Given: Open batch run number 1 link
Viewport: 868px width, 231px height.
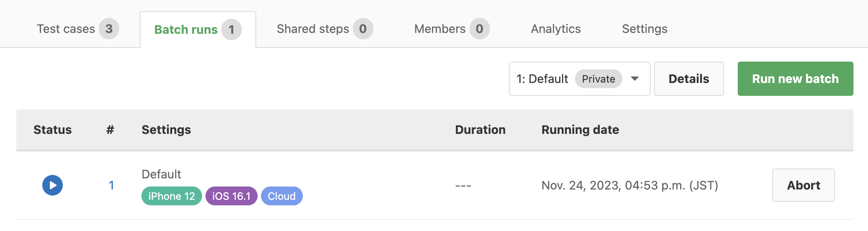Looking at the screenshot, I should 111,185.
